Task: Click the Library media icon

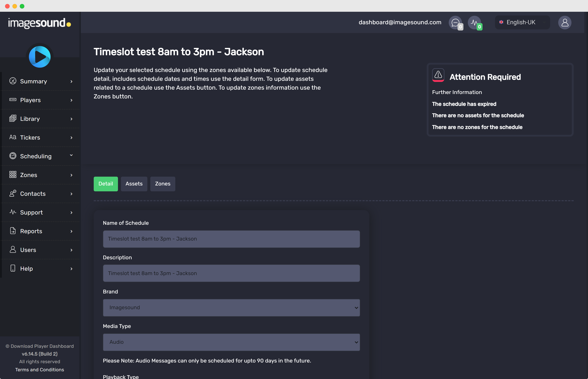Action: (x=13, y=118)
